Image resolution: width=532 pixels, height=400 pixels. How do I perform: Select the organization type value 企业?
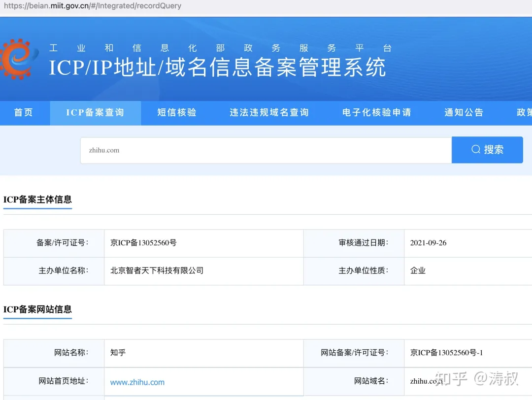tap(418, 271)
